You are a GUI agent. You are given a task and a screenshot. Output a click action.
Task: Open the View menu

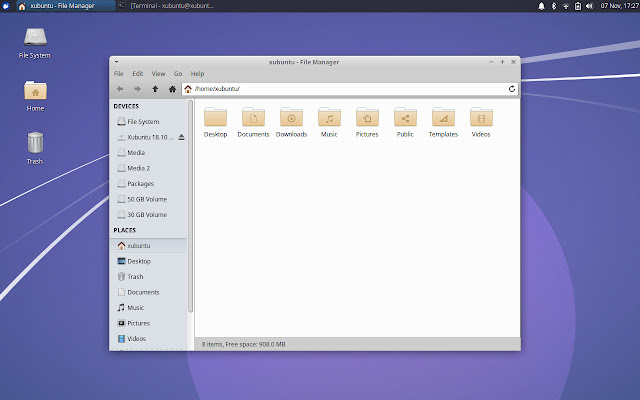(x=158, y=74)
